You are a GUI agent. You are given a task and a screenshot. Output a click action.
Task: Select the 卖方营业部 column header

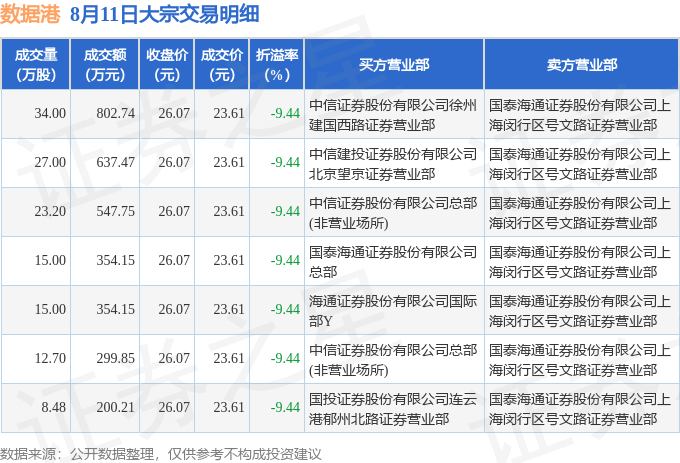[x=582, y=64]
